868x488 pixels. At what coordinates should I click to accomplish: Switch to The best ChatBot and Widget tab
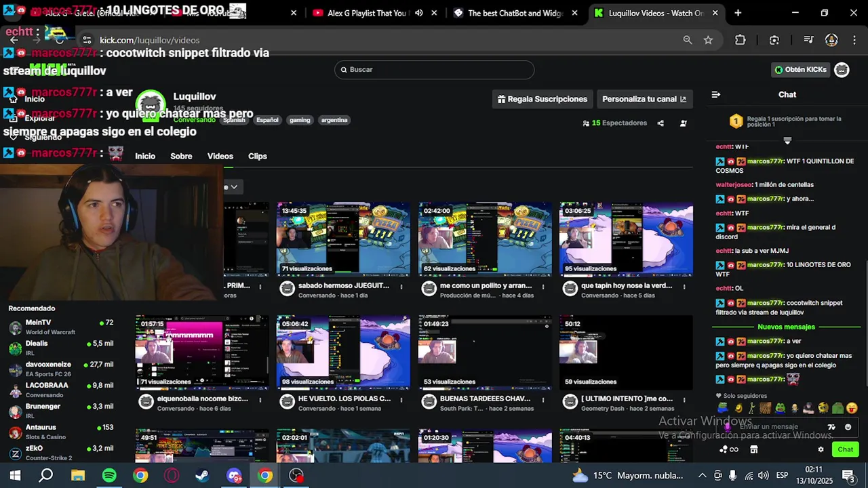coord(515,13)
